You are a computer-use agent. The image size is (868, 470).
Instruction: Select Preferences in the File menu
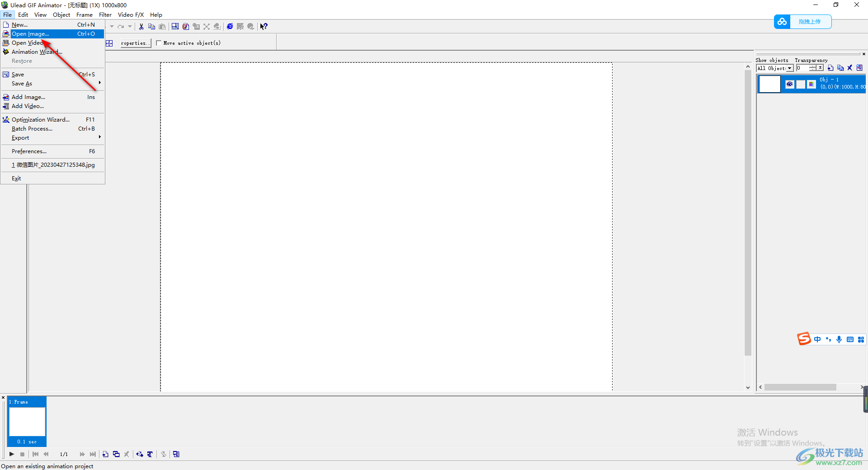29,151
